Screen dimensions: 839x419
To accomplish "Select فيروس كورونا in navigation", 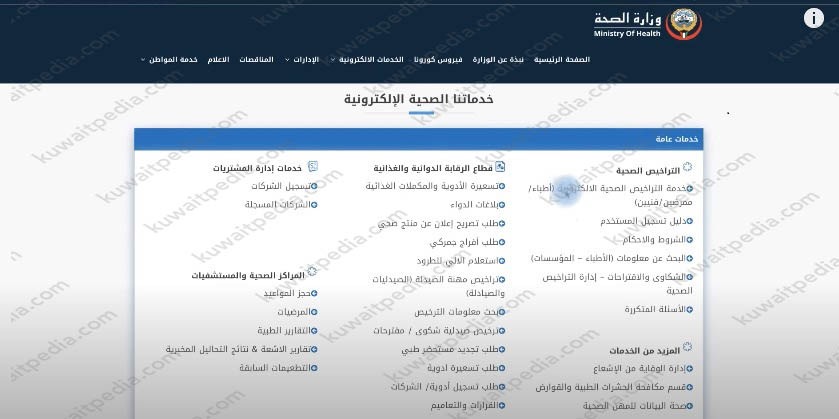I will [x=438, y=59].
